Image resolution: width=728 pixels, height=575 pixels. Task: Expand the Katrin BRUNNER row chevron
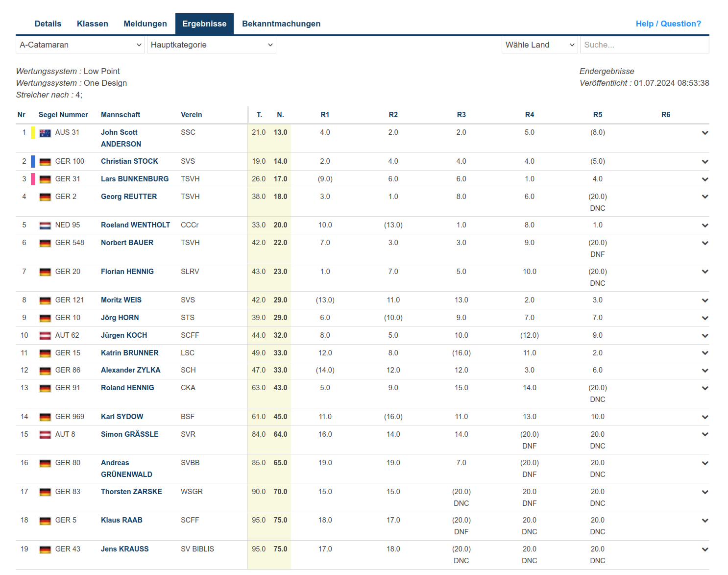pos(704,353)
